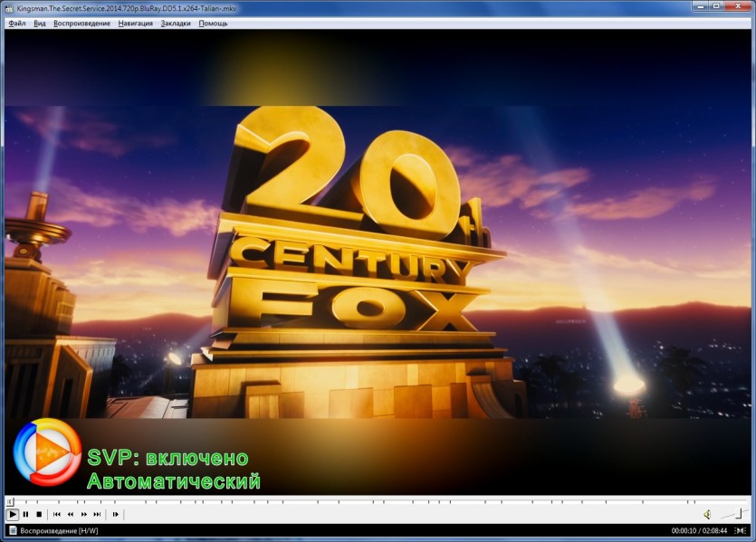The image size is (756, 542).
Task: Close the player window
Action: tap(738, 5)
